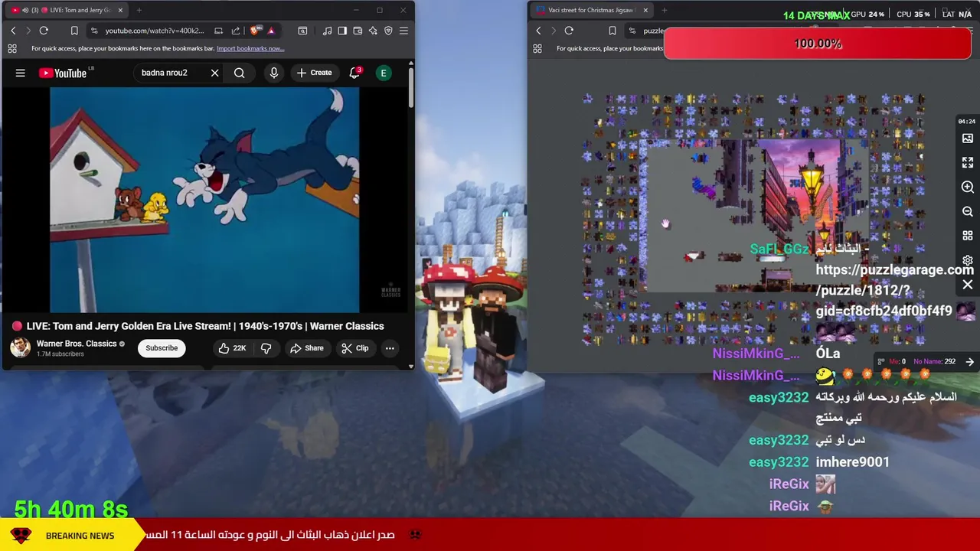
Task: Close the Tom and Jerry tab
Action: click(x=120, y=10)
